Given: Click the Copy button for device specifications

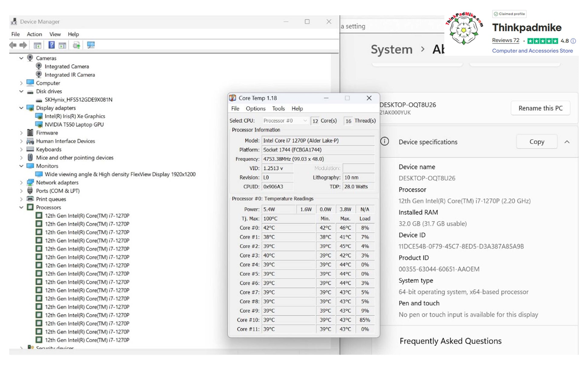Looking at the screenshot, I should coord(536,142).
